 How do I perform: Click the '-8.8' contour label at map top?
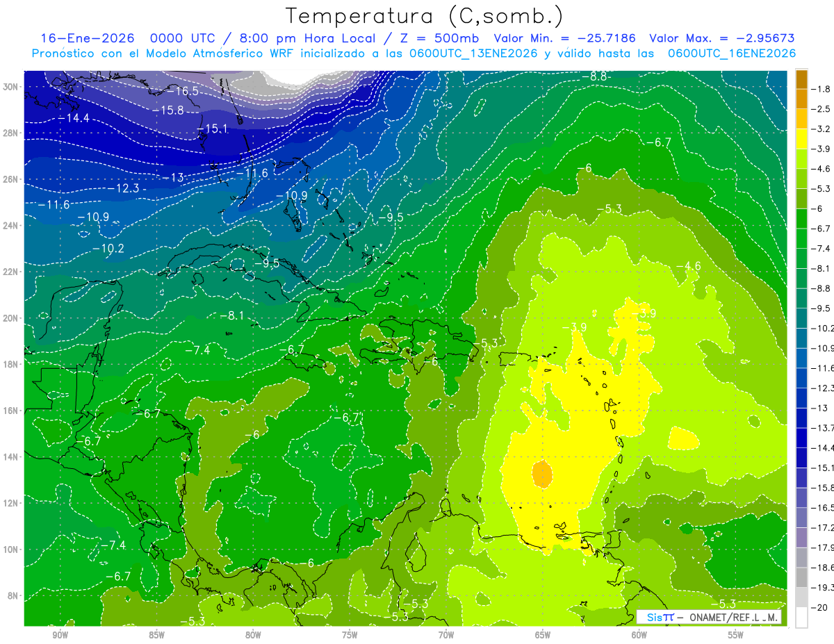(x=596, y=76)
